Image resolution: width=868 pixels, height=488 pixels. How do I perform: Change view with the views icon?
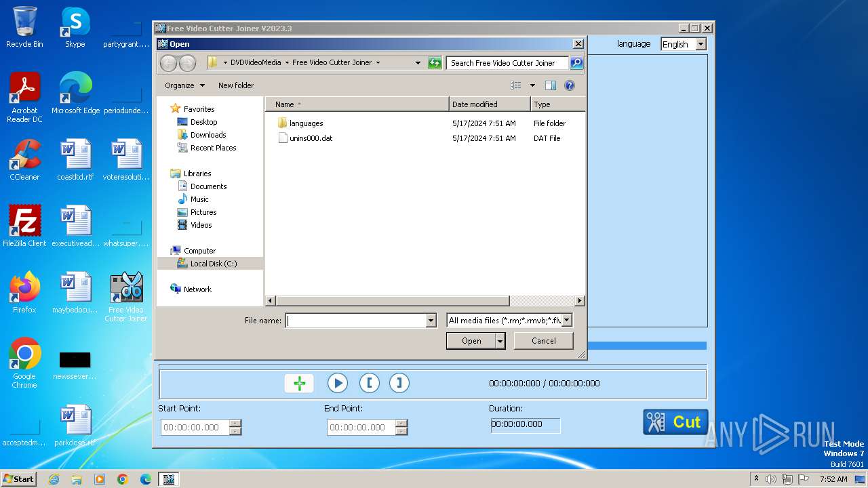[516, 85]
